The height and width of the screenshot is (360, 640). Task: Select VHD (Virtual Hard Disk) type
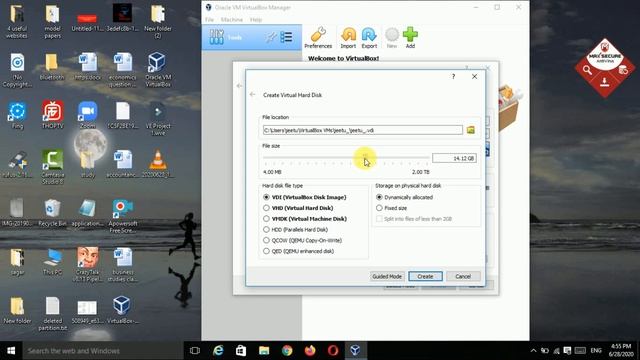298,208
